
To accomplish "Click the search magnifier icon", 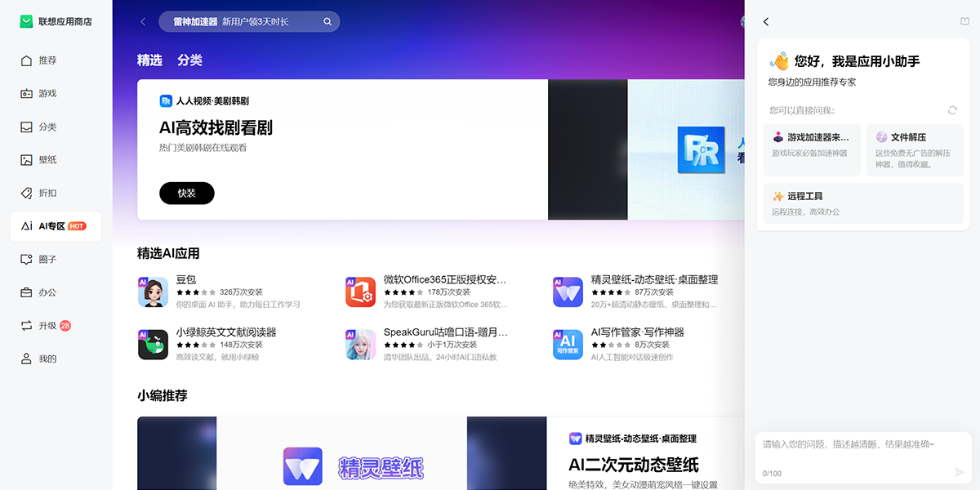I will point(327,22).
